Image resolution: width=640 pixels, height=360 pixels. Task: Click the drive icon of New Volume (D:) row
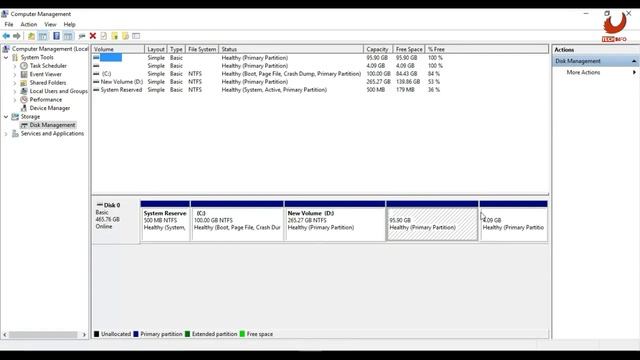click(x=96, y=82)
